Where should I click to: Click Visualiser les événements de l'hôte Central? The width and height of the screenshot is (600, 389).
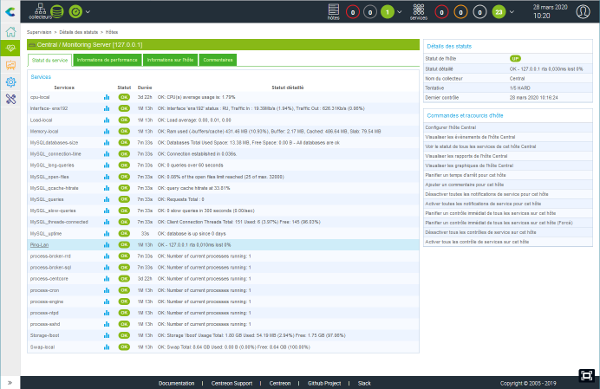[470, 137]
